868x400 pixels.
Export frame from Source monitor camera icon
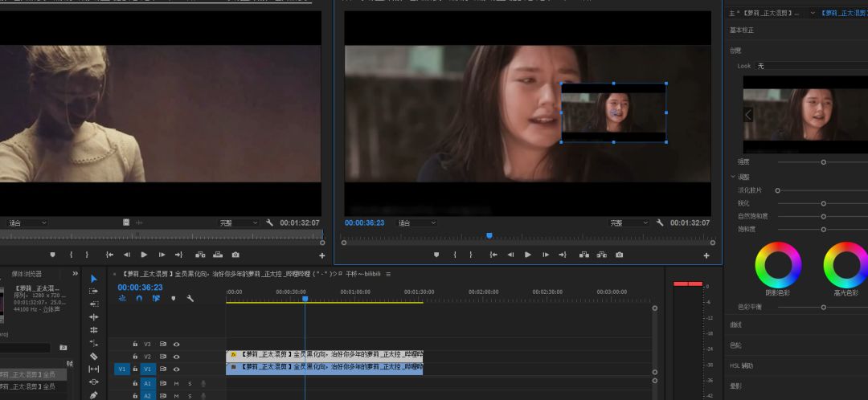[235, 255]
